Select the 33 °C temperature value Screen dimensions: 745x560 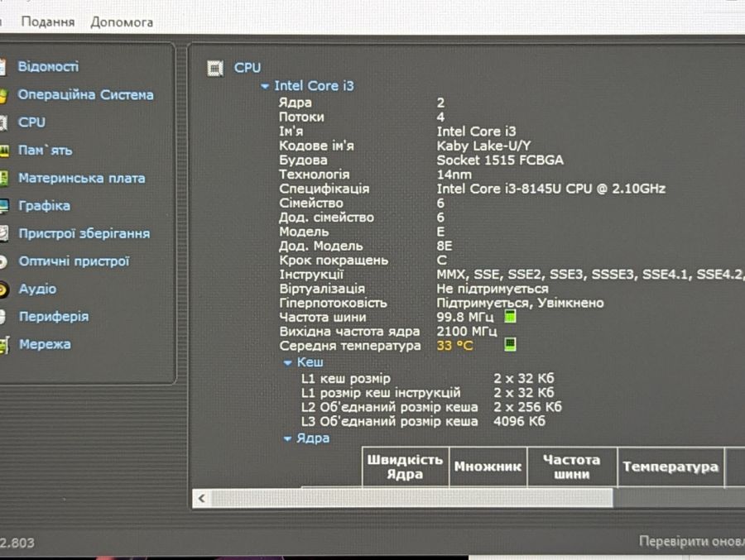[454, 345]
